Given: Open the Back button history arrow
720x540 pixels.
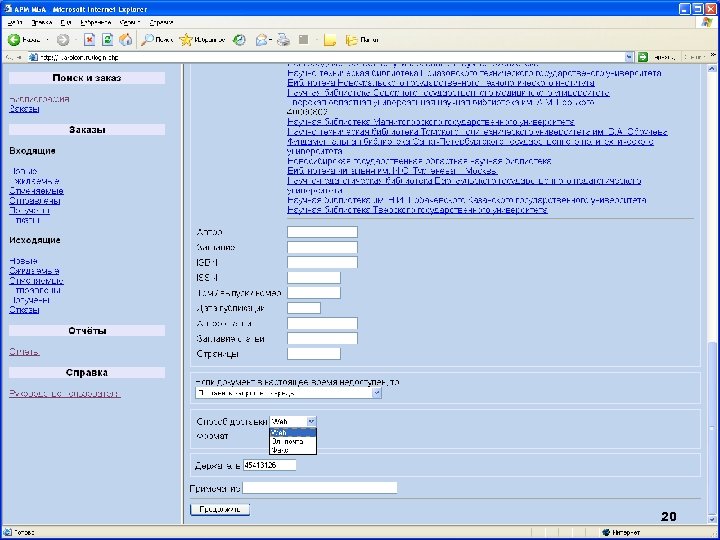Looking at the screenshot, I should coord(47,40).
